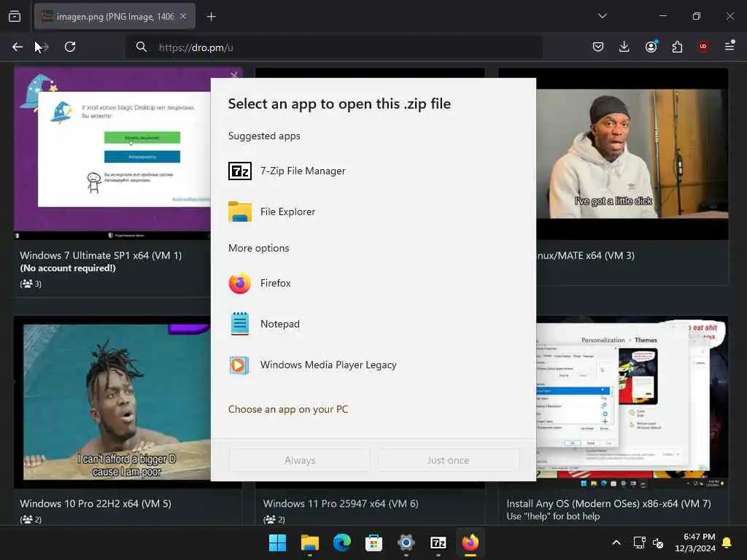Open a new tab with the plus button
Screen dimensions: 747x560
211,17
